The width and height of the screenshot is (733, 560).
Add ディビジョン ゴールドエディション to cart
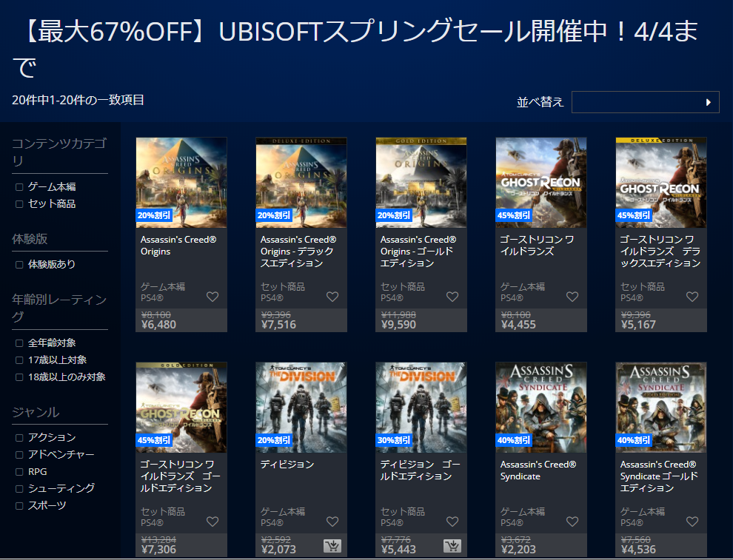click(x=452, y=545)
